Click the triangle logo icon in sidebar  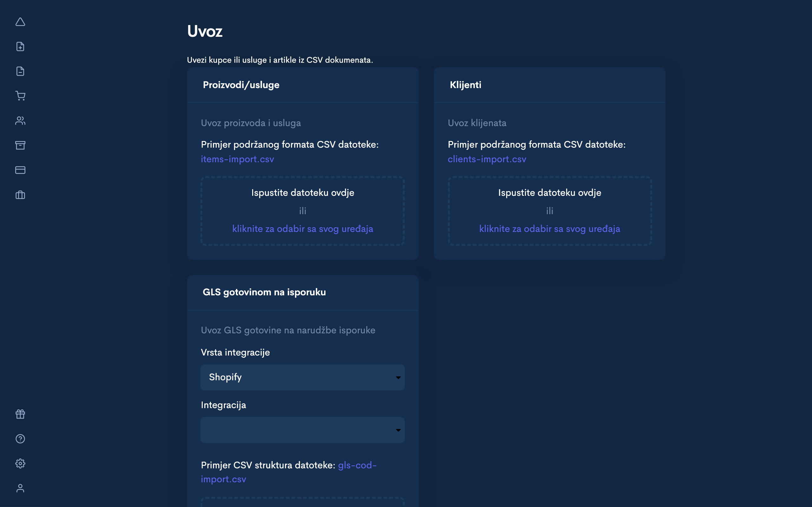20,22
